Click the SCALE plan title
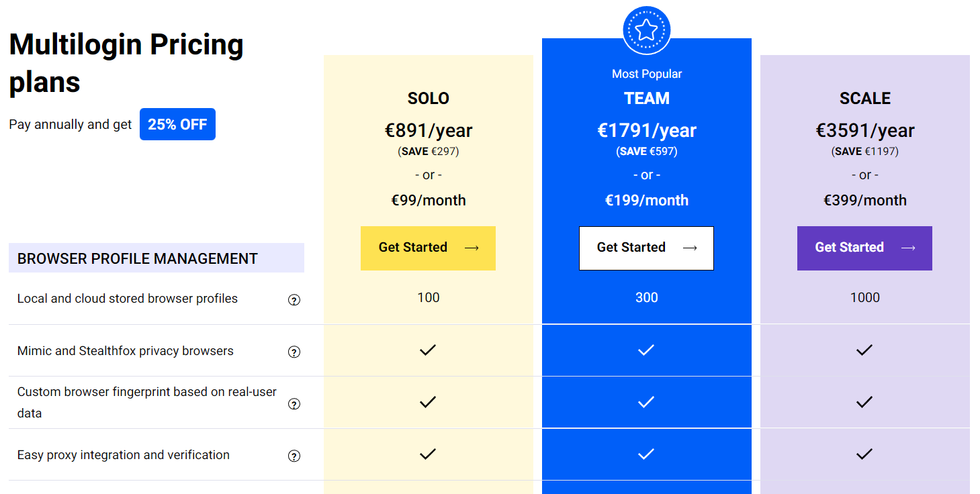Image resolution: width=980 pixels, height=494 pixels. click(864, 98)
